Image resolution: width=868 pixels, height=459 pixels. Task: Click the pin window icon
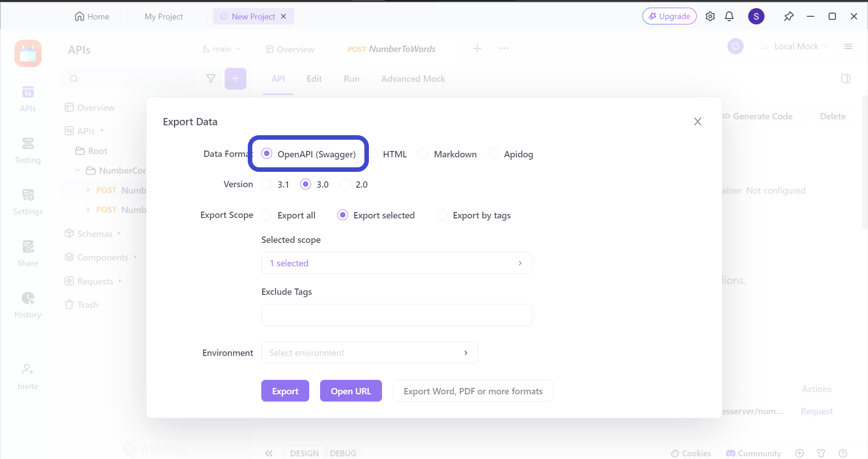click(789, 16)
